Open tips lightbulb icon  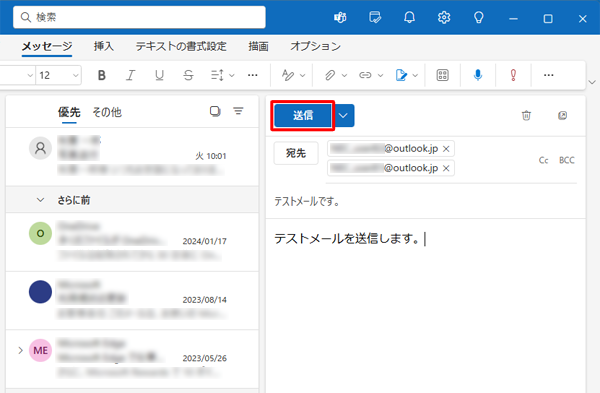[479, 17]
